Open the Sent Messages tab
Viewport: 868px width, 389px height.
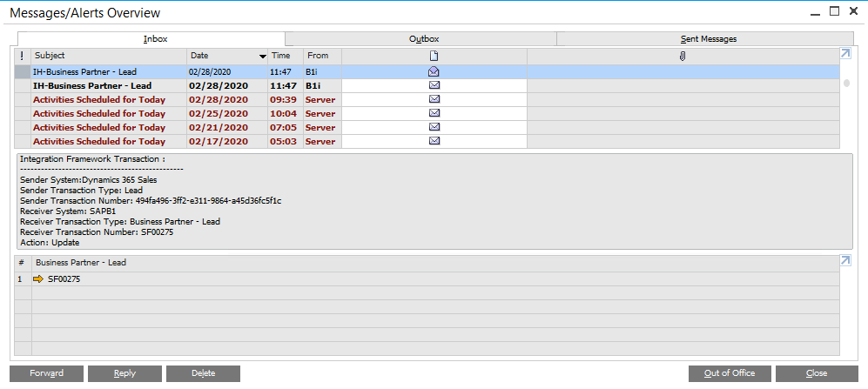coord(708,39)
